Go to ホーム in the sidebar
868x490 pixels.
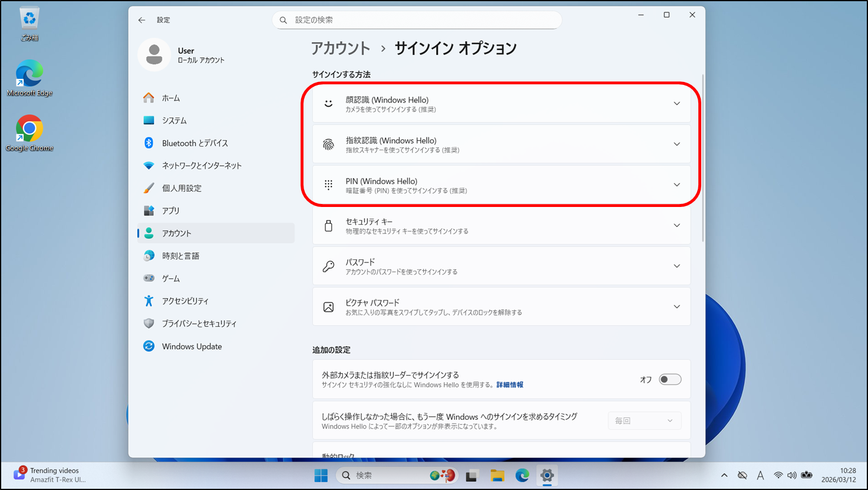(x=216, y=98)
